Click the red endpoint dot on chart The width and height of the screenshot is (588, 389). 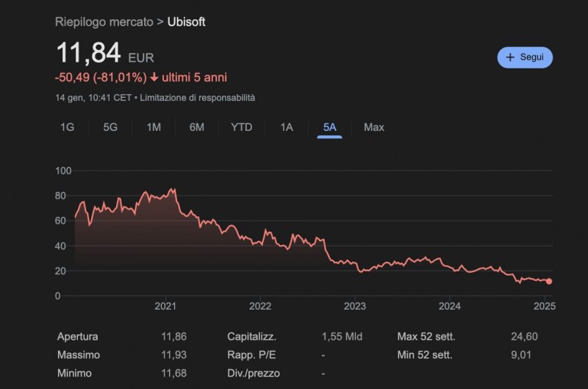tap(549, 281)
